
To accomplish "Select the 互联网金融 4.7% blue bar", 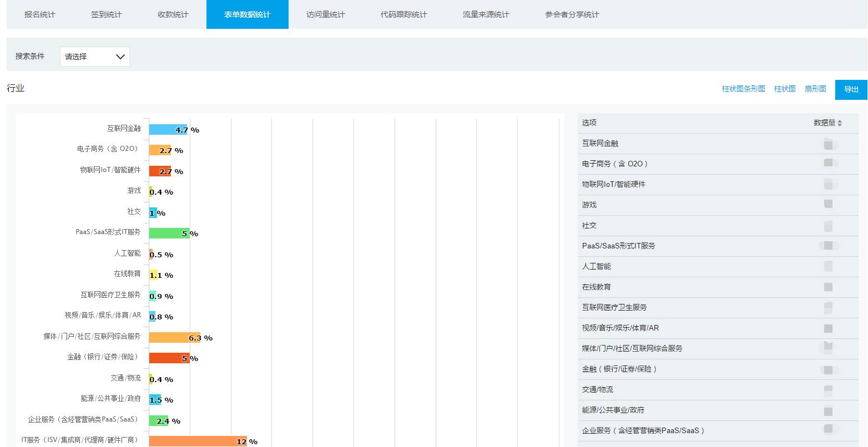I will point(168,129).
